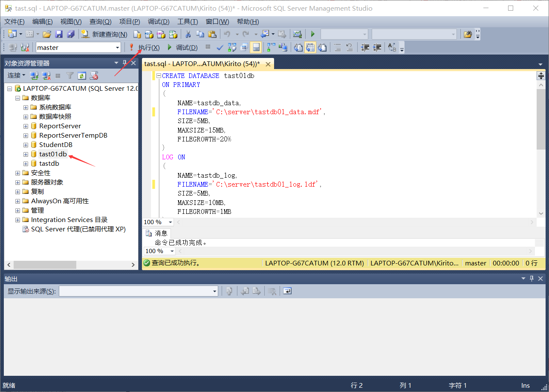549x392 pixels.
Task: Click the Database Engine Query icon
Action: [137, 34]
